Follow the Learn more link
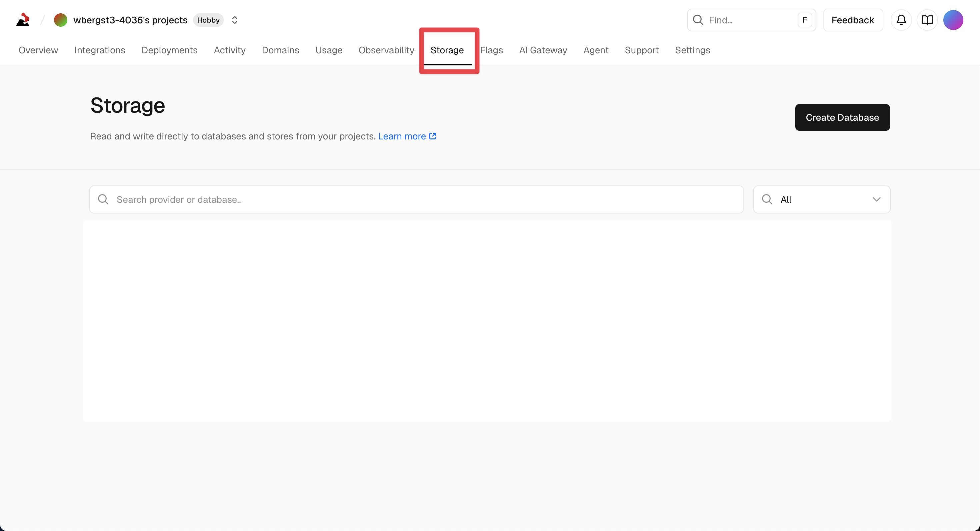980x531 pixels. coord(407,136)
